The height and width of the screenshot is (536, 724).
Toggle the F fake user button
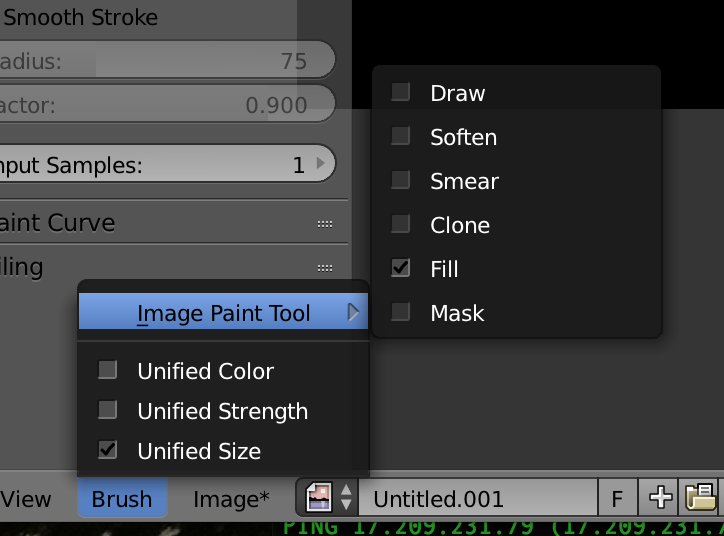(618, 498)
